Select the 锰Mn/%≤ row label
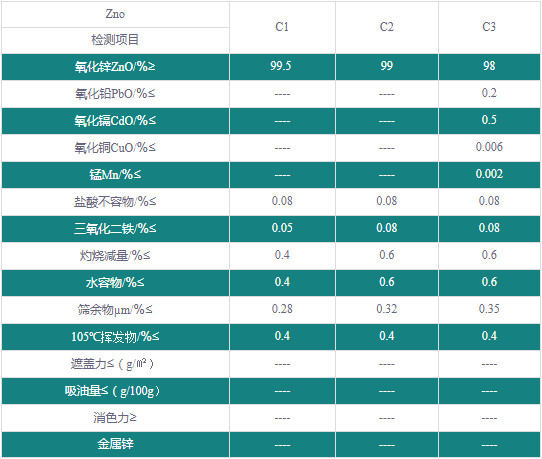 (115, 175)
